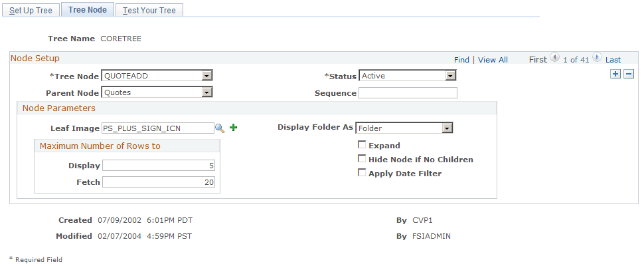This screenshot has height=266, width=644.
Task: Click row counter text 1 of 41
Action: coord(576,60)
